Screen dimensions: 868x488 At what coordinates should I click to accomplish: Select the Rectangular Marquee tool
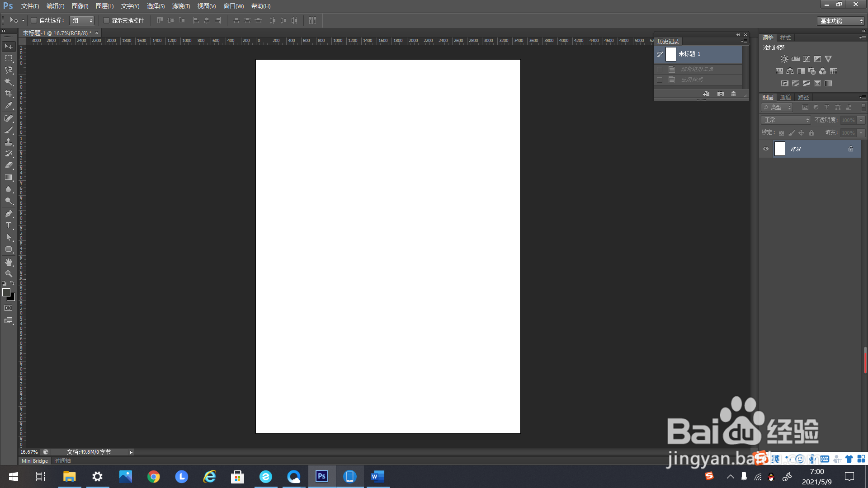pos(9,58)
